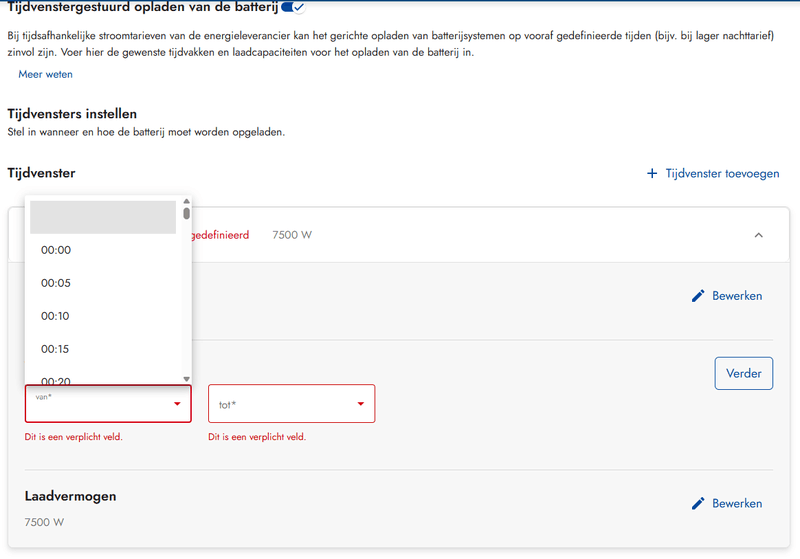Screen dimensions: 800x559
Task: Click the time list's scroll-down arrow
Action: (186, 378)
